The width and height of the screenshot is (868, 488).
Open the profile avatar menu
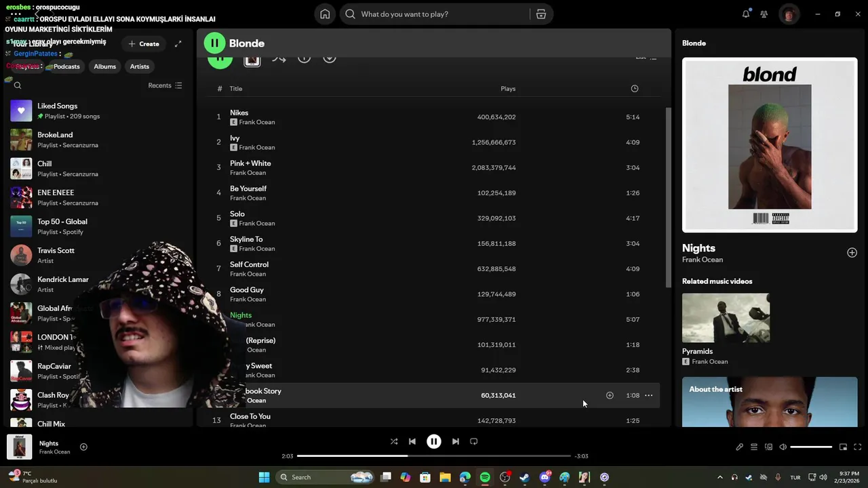pyautogui.click(x=789, y=14)
